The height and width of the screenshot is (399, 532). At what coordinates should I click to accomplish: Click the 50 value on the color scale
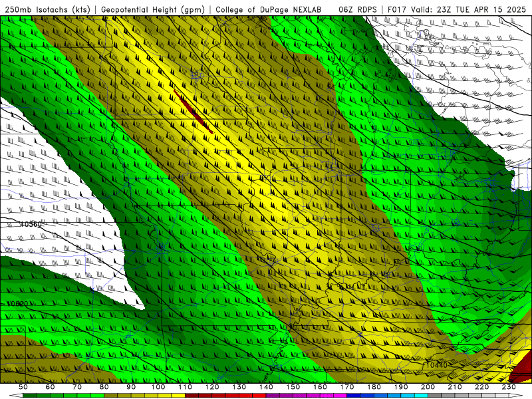click(23, 387)
